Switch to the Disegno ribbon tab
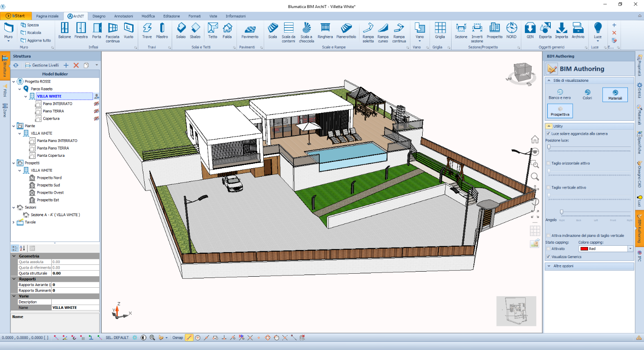Image resolution: width=644 pixels, height=350 pixels. click(x=99, y=16)
